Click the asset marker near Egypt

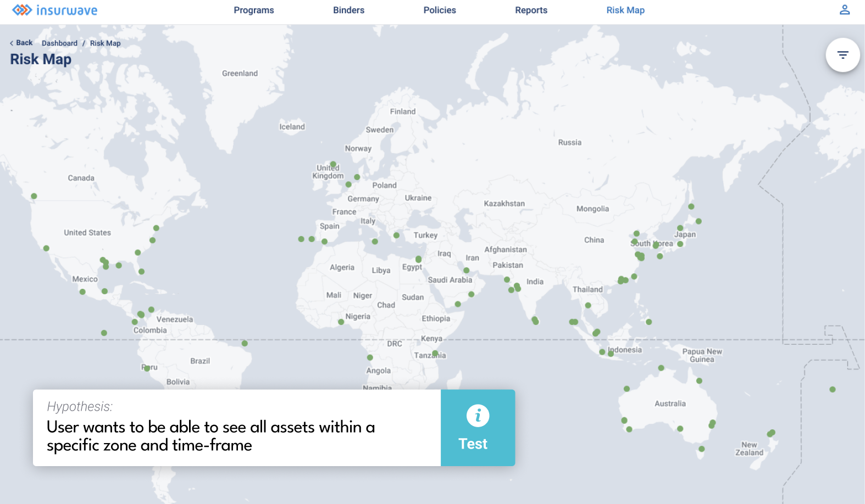(x=419, y=259)
